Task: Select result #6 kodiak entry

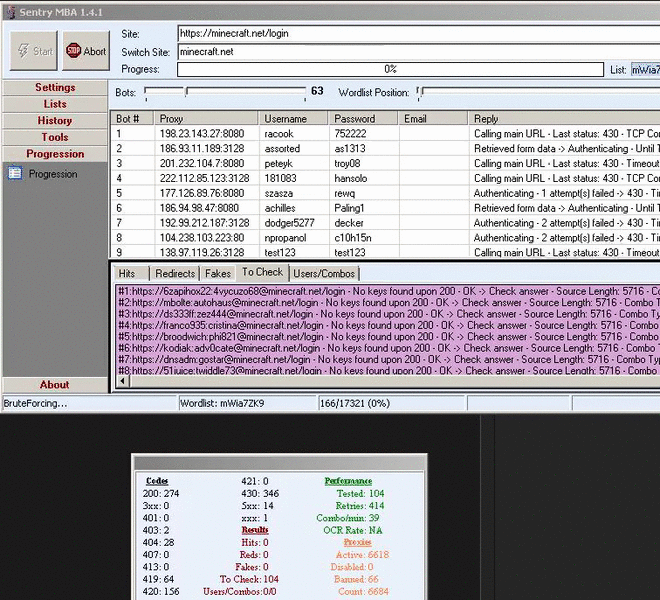Action: 387,348
